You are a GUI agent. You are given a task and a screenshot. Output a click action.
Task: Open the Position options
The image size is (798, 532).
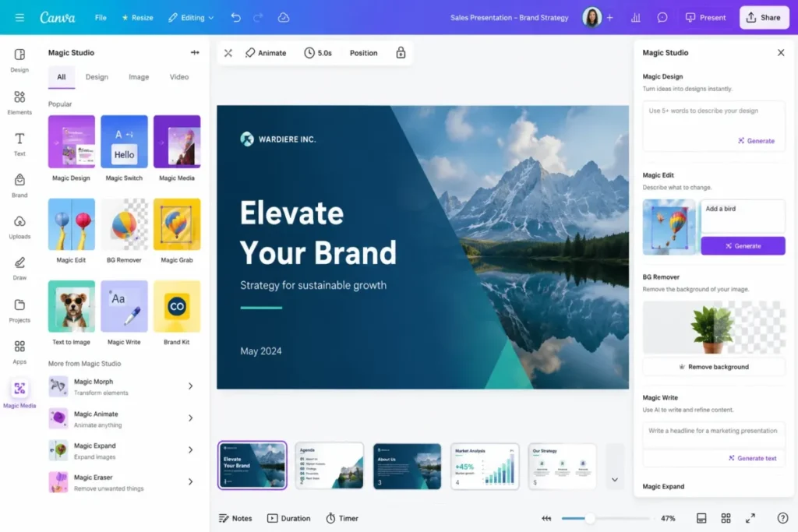coord(363,53)
